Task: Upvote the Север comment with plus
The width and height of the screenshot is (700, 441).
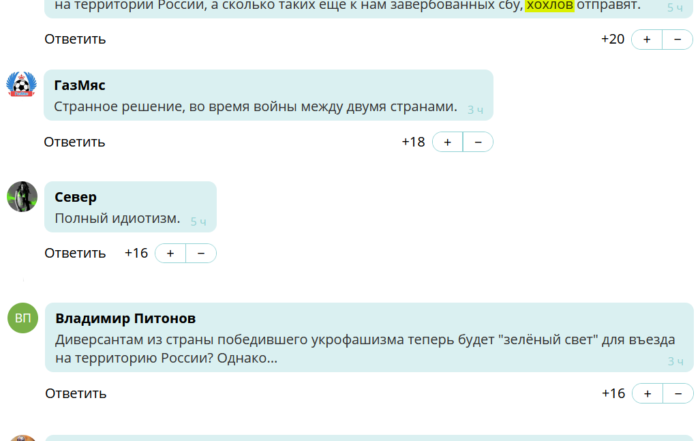Action: tap(170, 254)
